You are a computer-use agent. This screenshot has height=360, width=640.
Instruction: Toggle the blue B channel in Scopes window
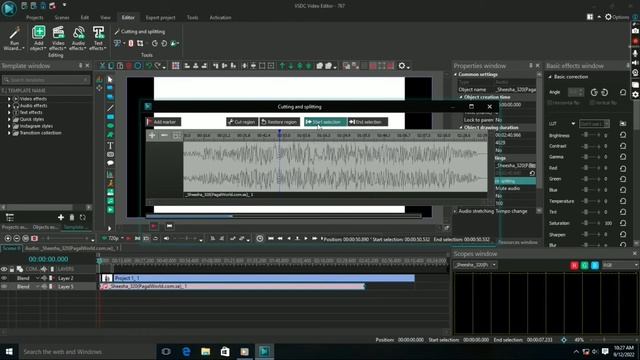[x=595, y=265]
